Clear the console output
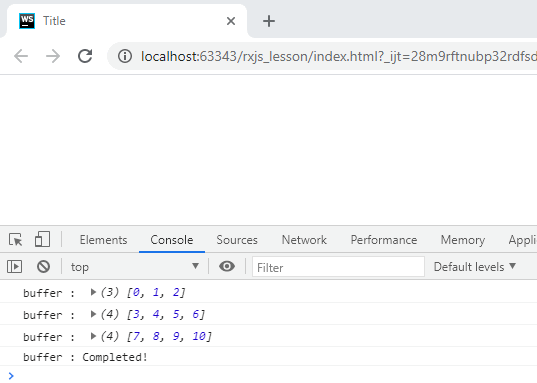 pos(43,267)
